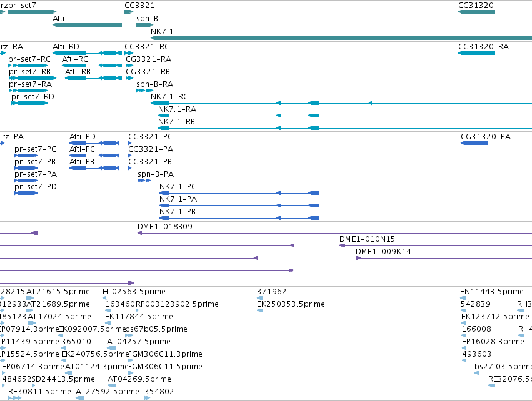Image resolution: width=532 pixels, height=401 pixels.
Task: Select the pr-set7-RB transcript
Action: (33, 78)
